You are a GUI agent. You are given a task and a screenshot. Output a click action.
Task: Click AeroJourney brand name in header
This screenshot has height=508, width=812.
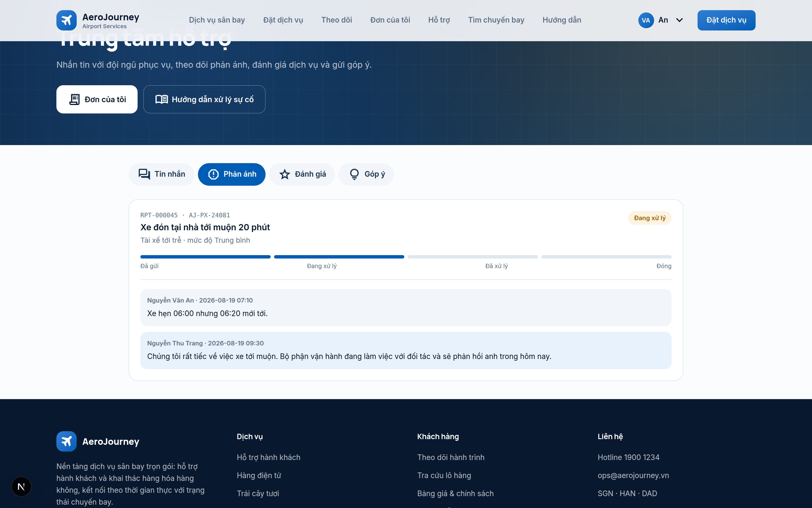click(111, 17)
